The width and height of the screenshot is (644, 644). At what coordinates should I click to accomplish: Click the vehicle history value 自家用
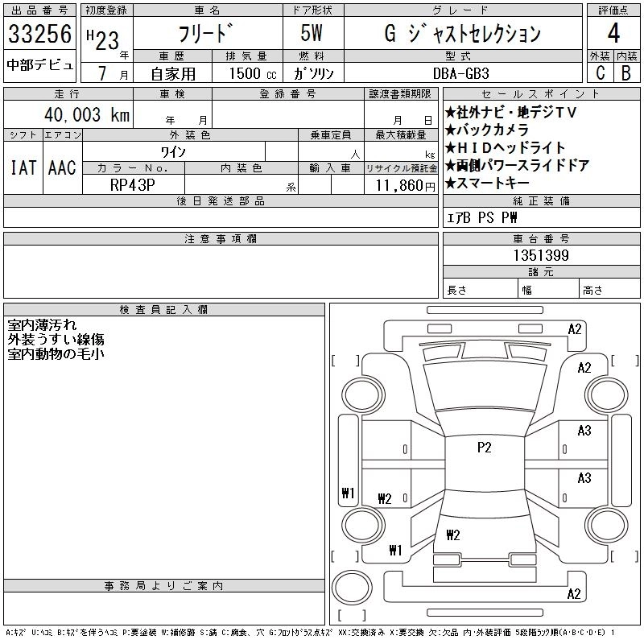[x=173, y=73]
